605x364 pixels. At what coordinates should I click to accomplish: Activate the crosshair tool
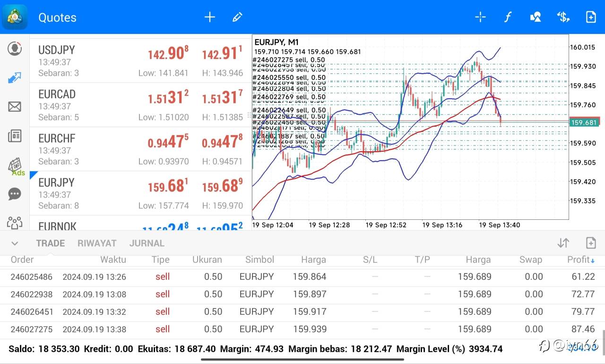click(x=480, y=17)
